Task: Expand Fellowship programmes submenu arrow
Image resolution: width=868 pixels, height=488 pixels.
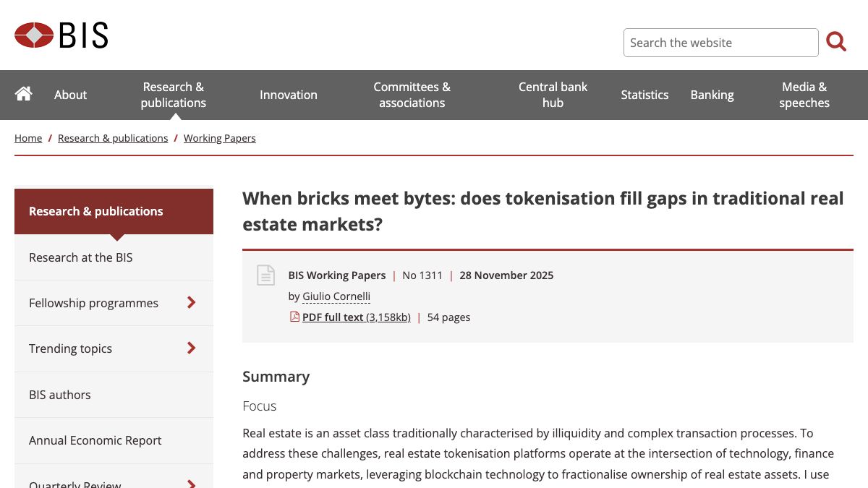Action: point(191,302)
